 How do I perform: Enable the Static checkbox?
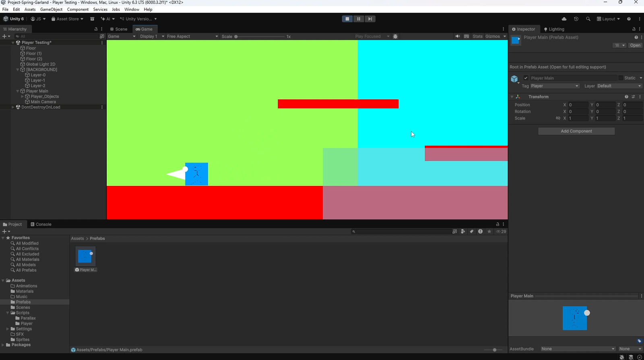[x=621, y=78]
